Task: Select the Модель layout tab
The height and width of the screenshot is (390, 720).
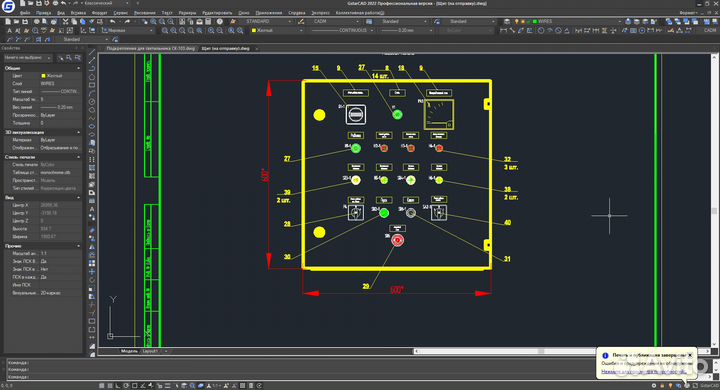Action: [129, 351]
